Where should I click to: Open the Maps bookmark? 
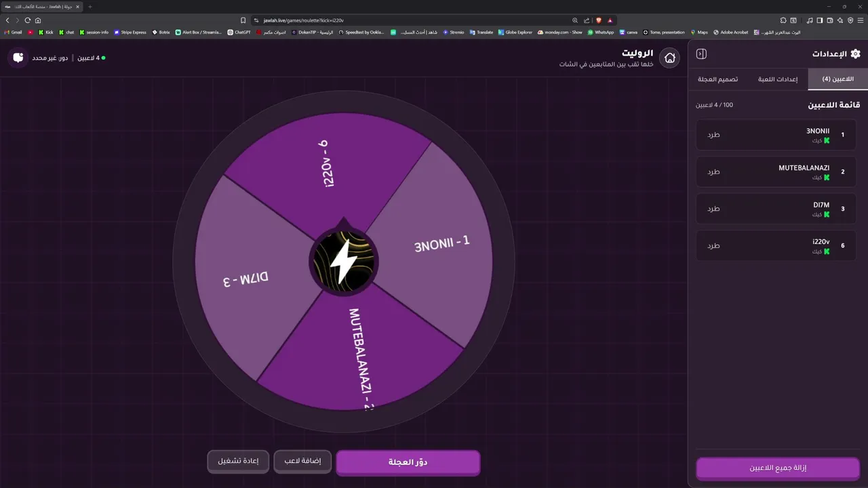[x=698, y=32]
